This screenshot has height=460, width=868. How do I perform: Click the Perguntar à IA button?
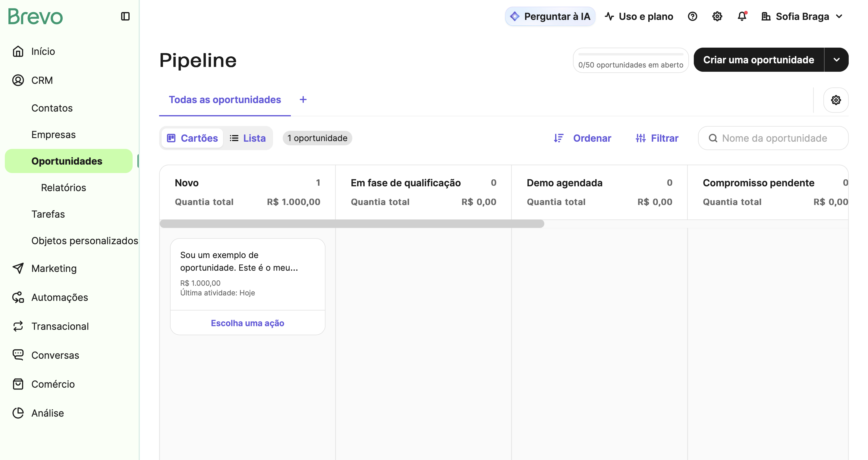point(550,16)
